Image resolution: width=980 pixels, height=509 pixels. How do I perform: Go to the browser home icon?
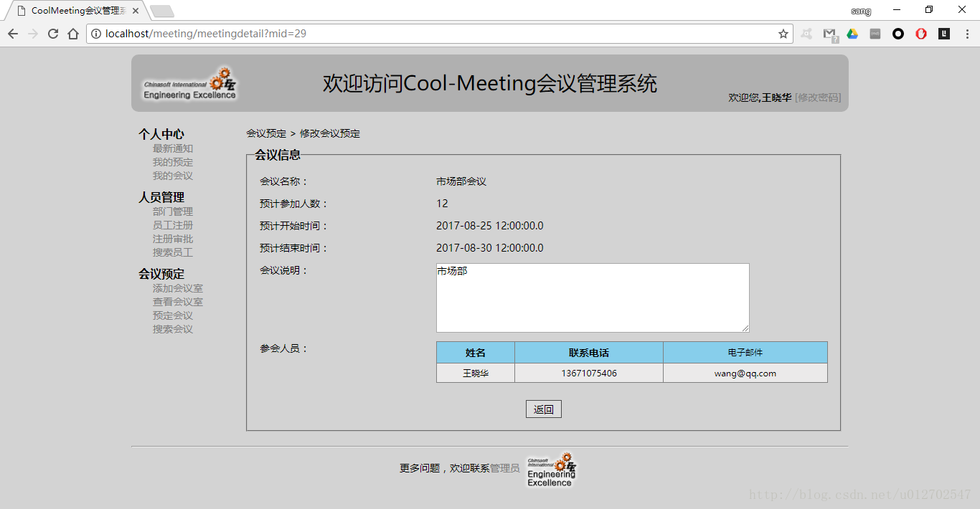pyautogui.click(x=73, y=34)
